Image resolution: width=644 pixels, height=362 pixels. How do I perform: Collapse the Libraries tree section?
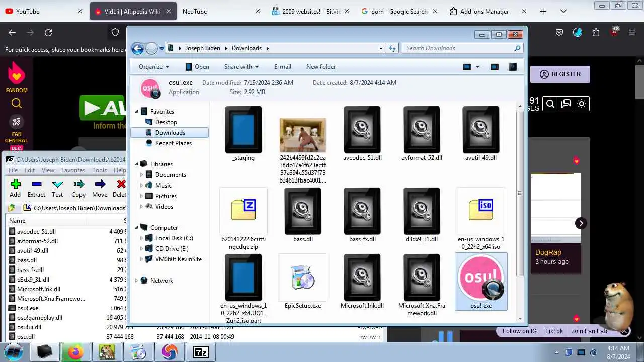click(x=136, y=164)
